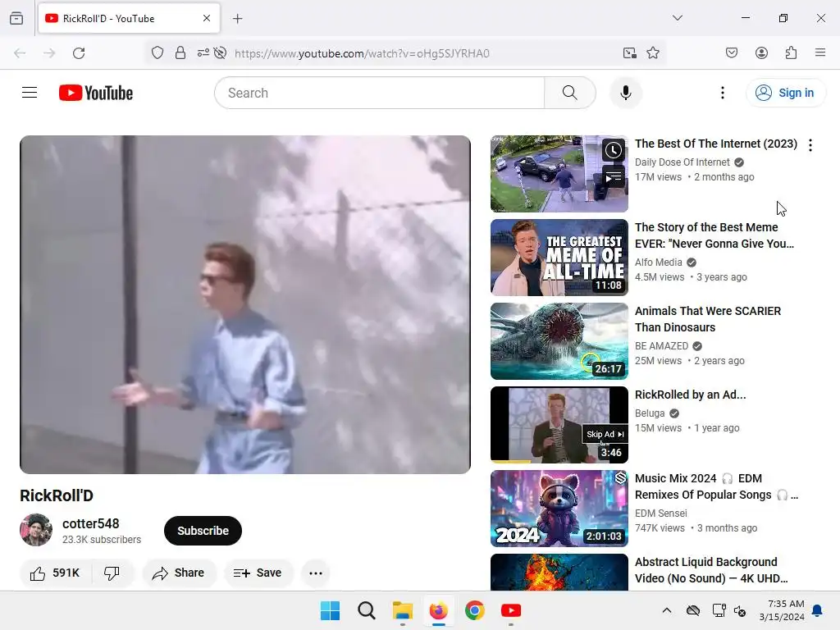Go forward with the browser forward arrow
The image size is (840, 630).
tap(49, 53)
